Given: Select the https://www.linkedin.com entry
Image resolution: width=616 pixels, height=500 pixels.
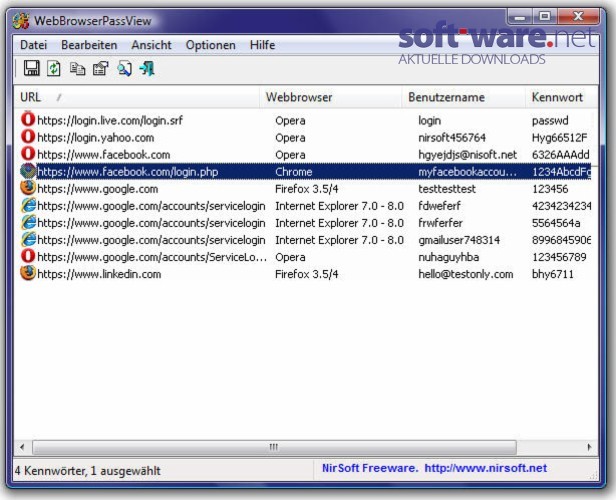Looking at the screenshot, I should click(99, 274).
